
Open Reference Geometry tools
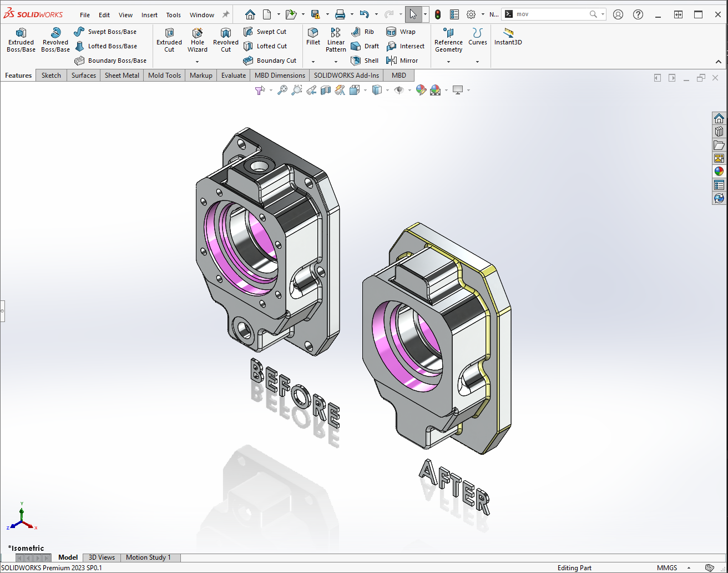tap(448, 40)
